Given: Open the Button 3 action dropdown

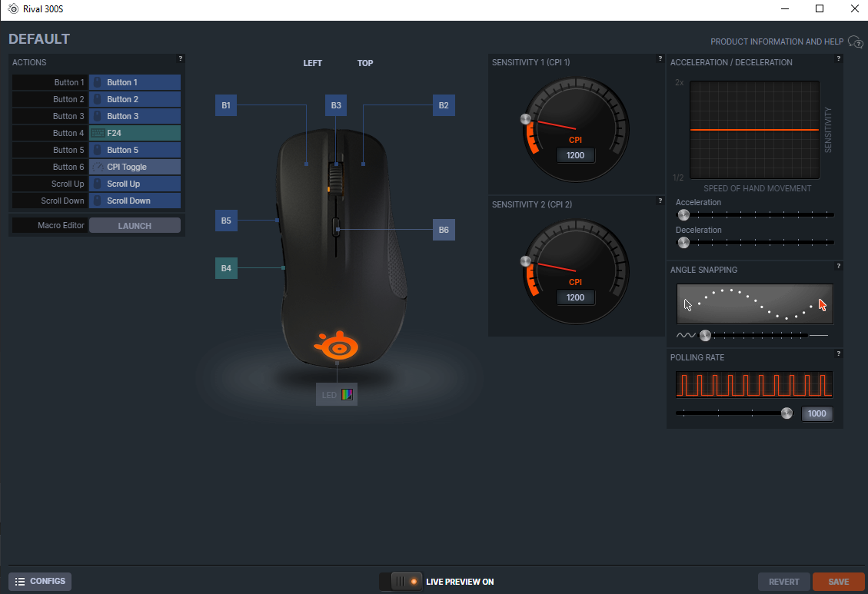Looking at the screenshot, I should [x=135, y=116].
